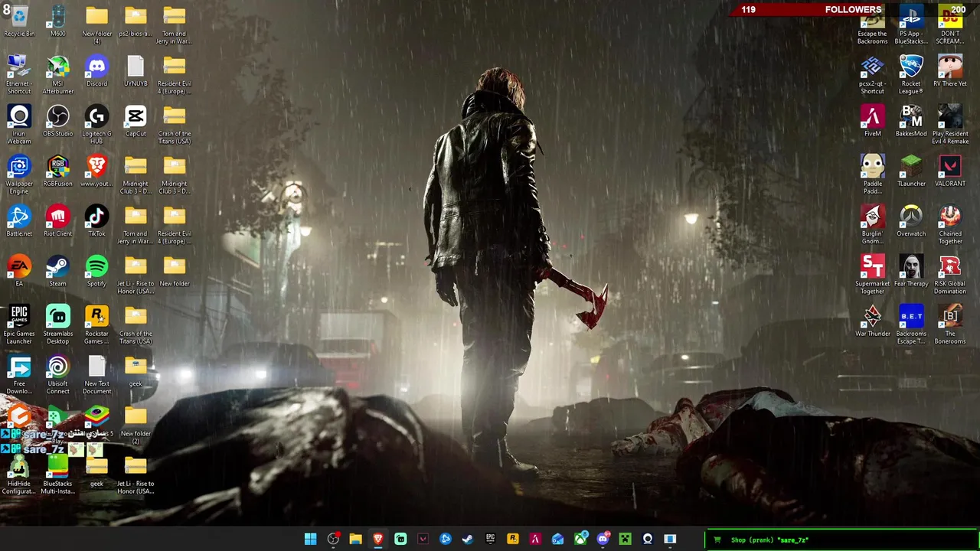Open VALORANT desktop shortcut

tap(949, 171)
